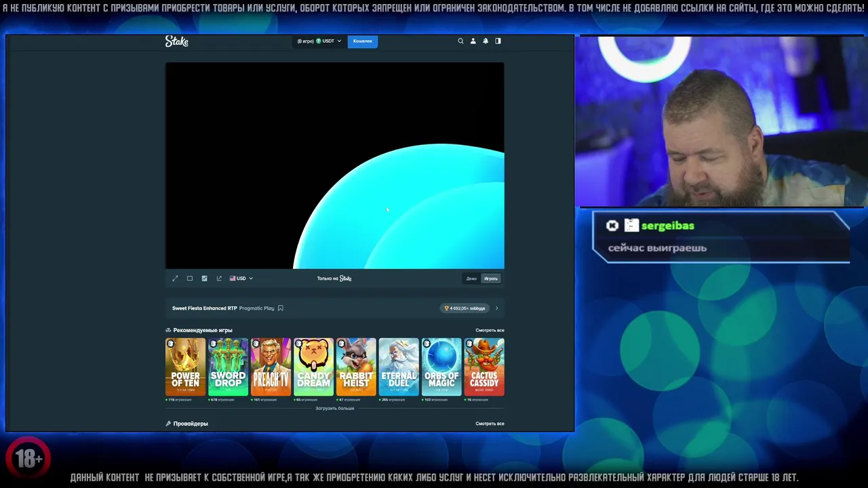Open Power of Ten game thumbnail
868x488 pixels.
pyautogui.click(x=185, y=367)
